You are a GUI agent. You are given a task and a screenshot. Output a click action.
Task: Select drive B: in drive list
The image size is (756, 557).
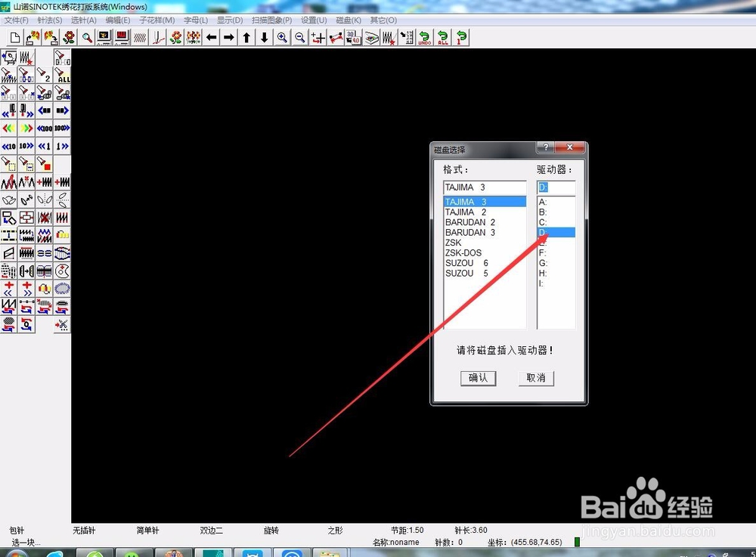pos(556,212)
